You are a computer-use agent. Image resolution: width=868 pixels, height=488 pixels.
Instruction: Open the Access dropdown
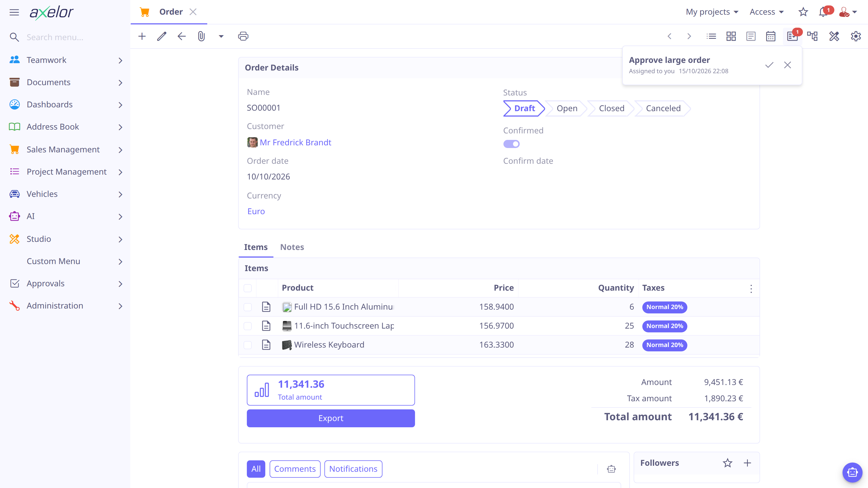click(x=767, y=12)
